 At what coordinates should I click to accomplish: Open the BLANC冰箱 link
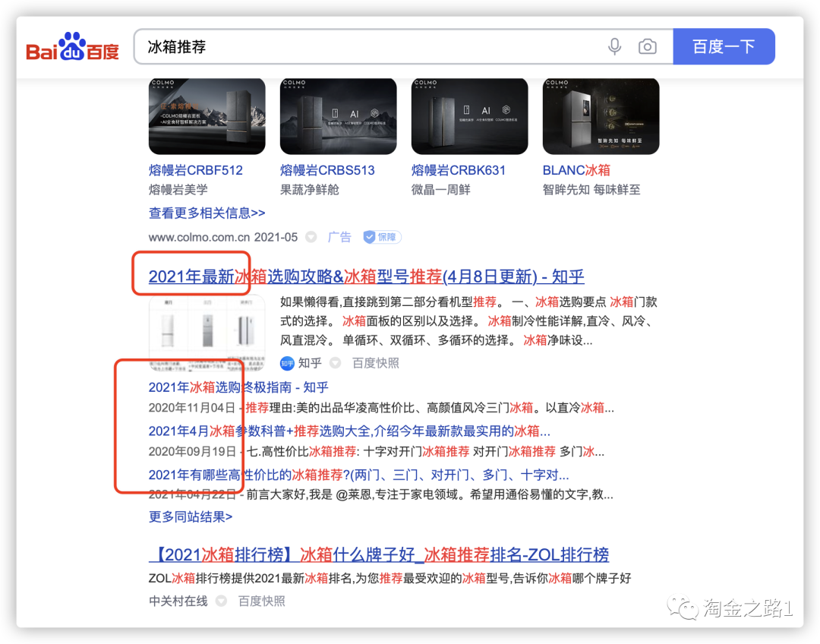point(576,171)
